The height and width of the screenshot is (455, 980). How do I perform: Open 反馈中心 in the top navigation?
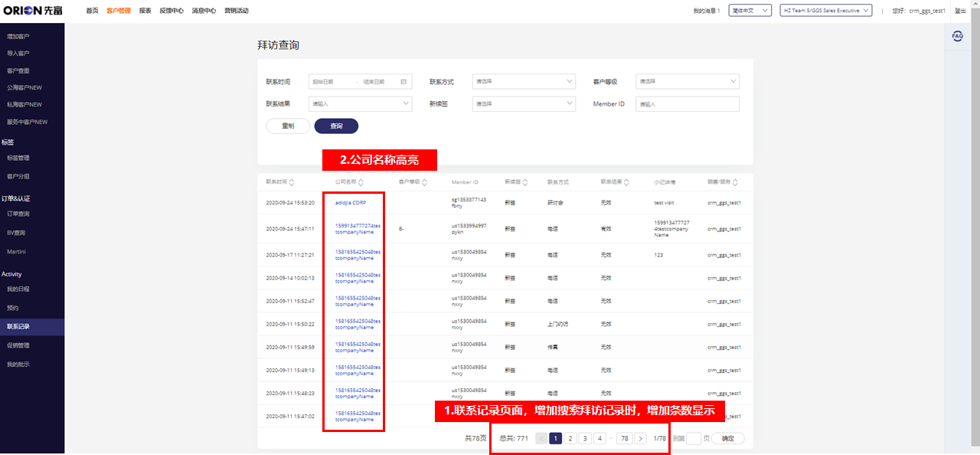[171, 11]
